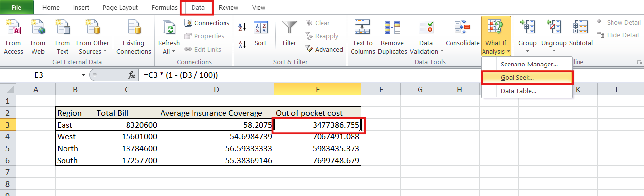Click the Properties button

coord(204,36)
